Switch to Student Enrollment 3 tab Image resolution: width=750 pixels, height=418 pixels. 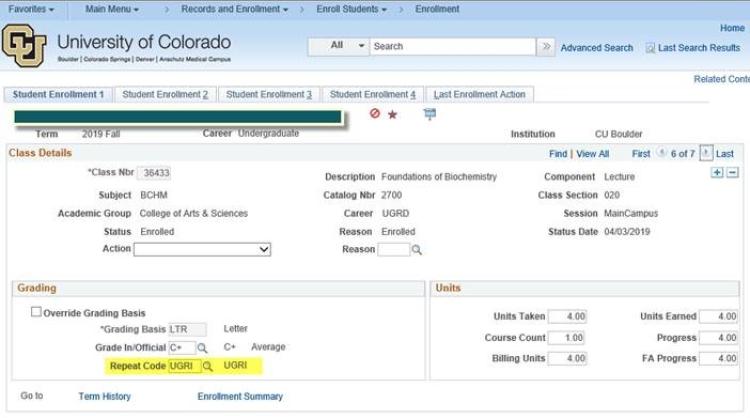269,95
